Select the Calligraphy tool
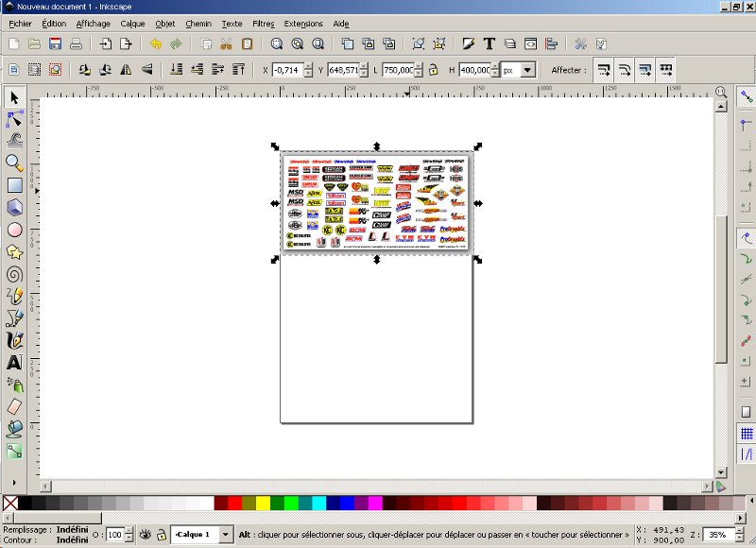The image size is (756, 548). [14, 340]
